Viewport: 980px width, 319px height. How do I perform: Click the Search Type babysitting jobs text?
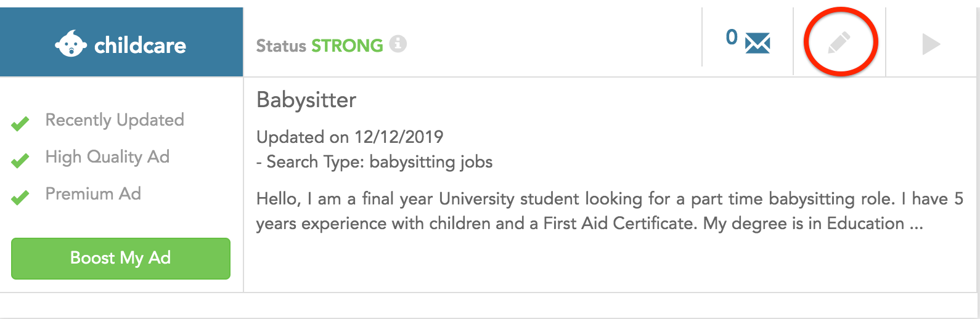(375, 162)
